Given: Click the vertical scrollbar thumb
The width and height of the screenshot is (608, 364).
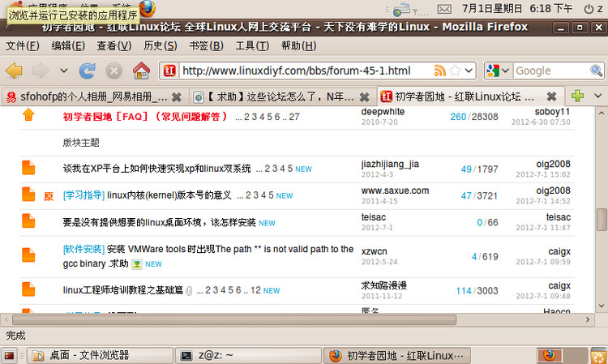Looking at the screenshot, I should point(602,220).
